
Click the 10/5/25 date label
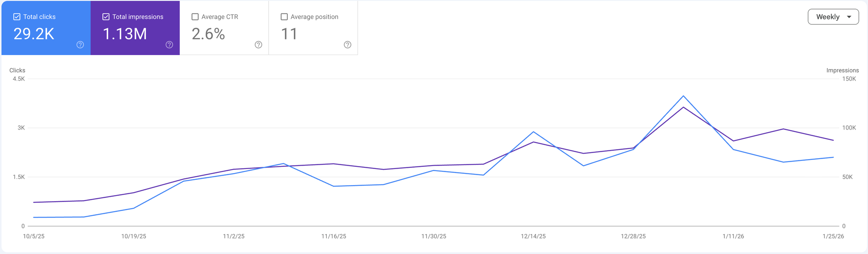(x=34, y=236)
